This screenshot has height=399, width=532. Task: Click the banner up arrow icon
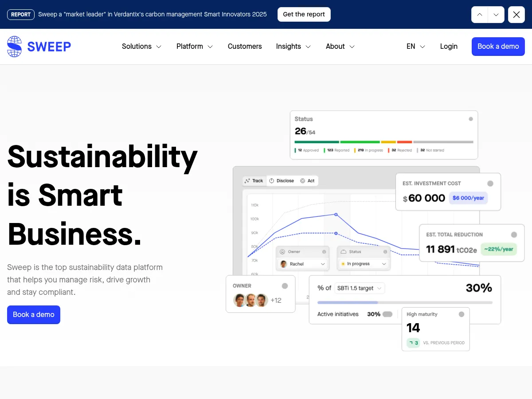pyautogui.click(x=479, y=15)
